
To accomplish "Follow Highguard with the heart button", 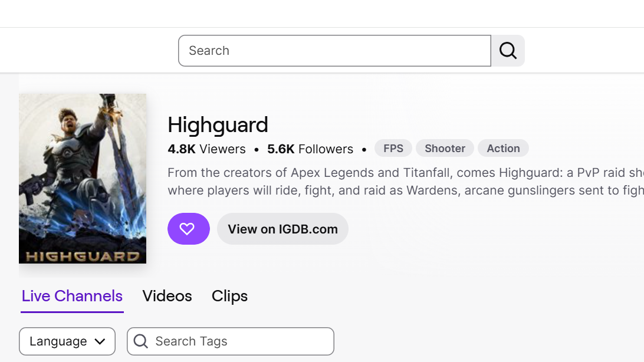I will pos(189,229).
